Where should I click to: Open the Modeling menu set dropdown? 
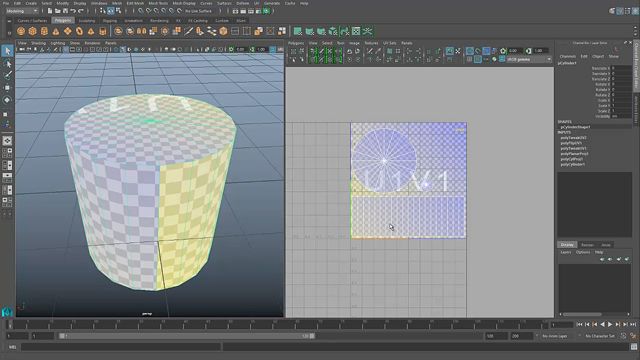22,11
